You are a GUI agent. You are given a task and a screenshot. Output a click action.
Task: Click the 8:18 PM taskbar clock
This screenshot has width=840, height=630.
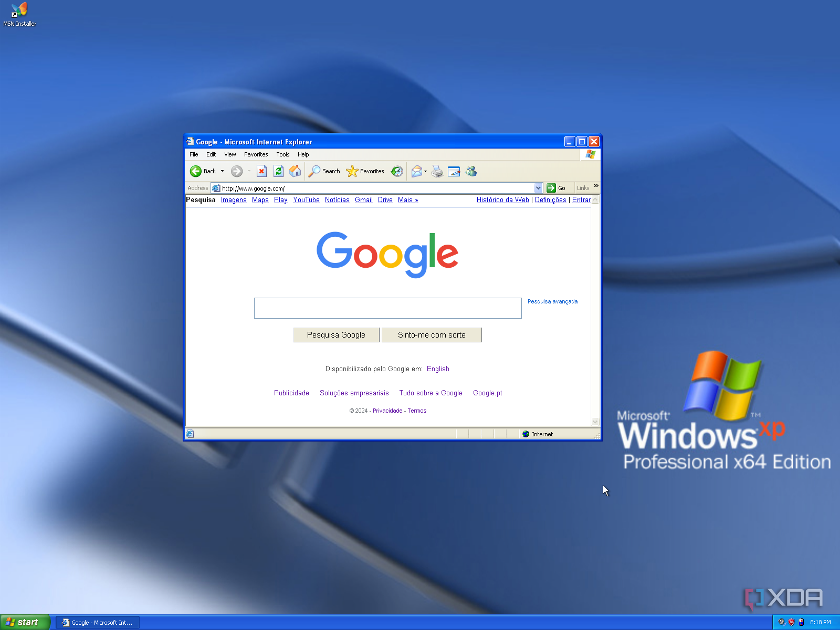821,623
